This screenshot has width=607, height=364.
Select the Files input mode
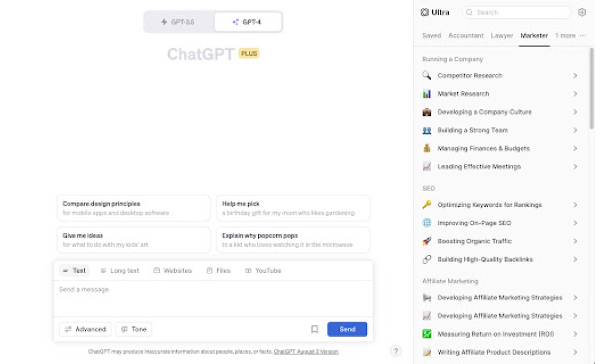tap(219, 271)
